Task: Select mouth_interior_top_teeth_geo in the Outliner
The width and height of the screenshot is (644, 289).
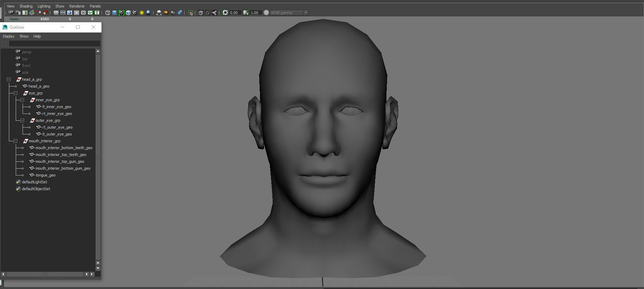Action: [x=61, y=155]
